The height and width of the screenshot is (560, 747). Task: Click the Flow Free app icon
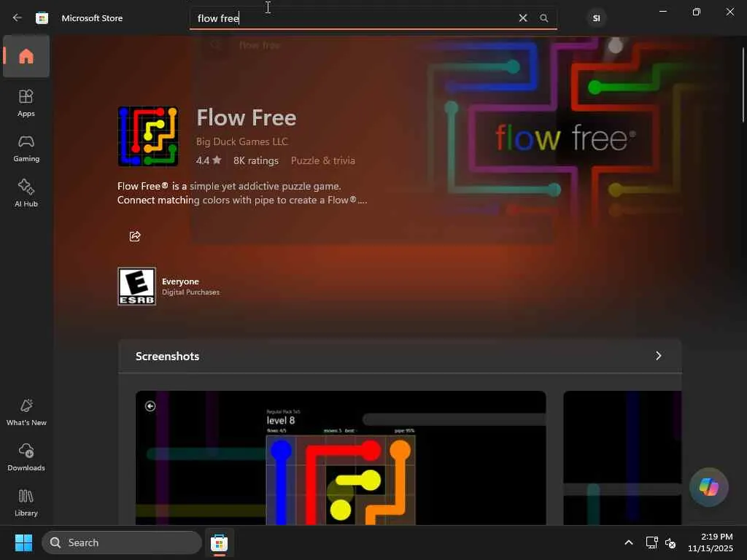[148, 136]
